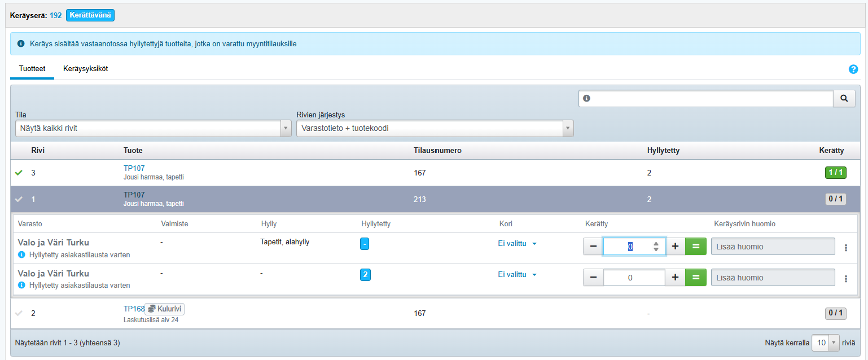Open picking batch 192 link
This screenshot has width=868, height=360.
coord(55,15)
